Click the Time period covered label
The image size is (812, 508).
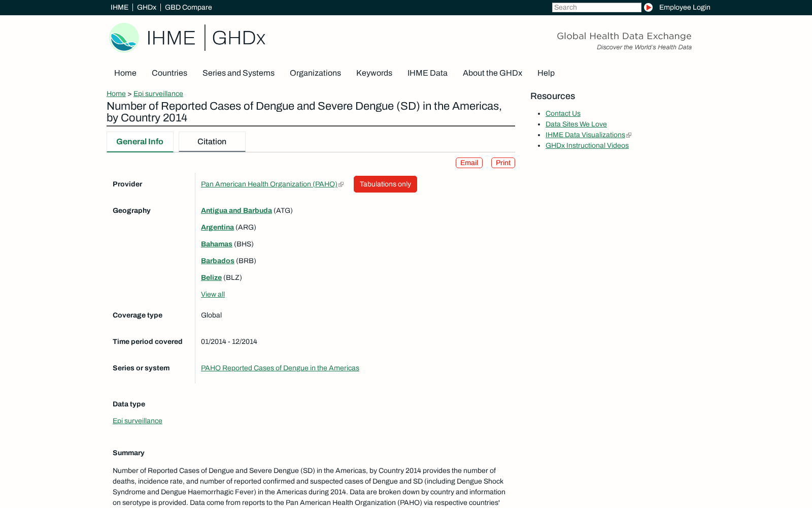tap(147, 341)
